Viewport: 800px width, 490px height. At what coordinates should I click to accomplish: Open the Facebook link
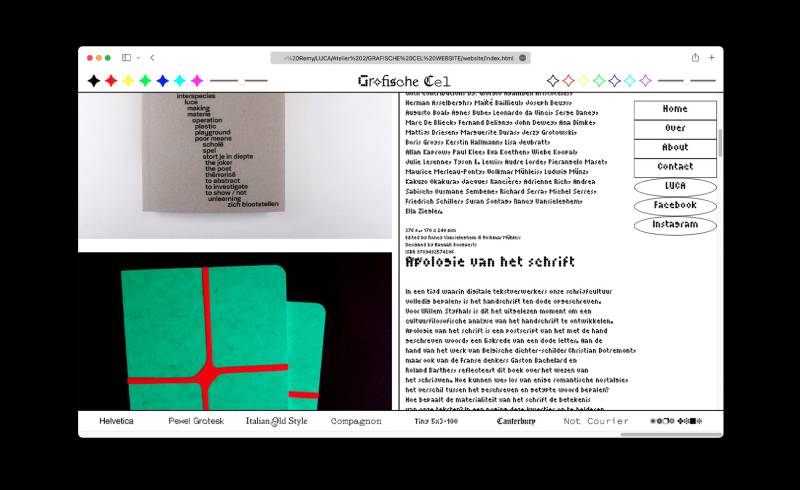675,205
